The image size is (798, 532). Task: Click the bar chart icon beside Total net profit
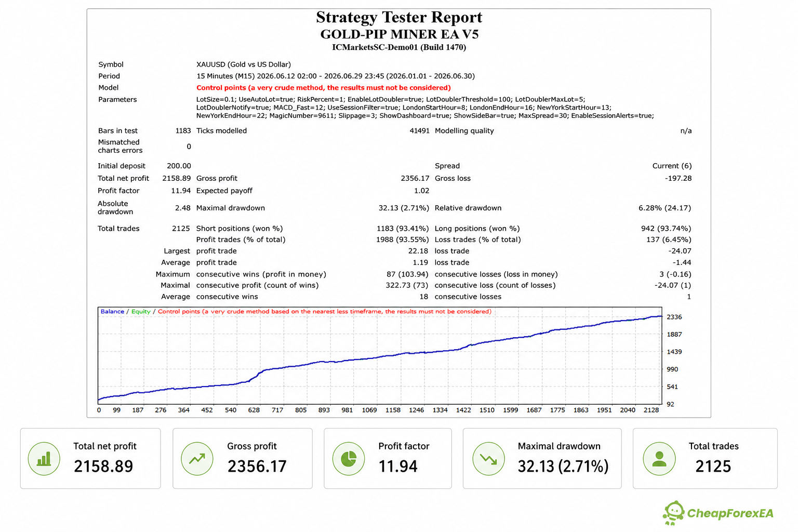point(44,459)
